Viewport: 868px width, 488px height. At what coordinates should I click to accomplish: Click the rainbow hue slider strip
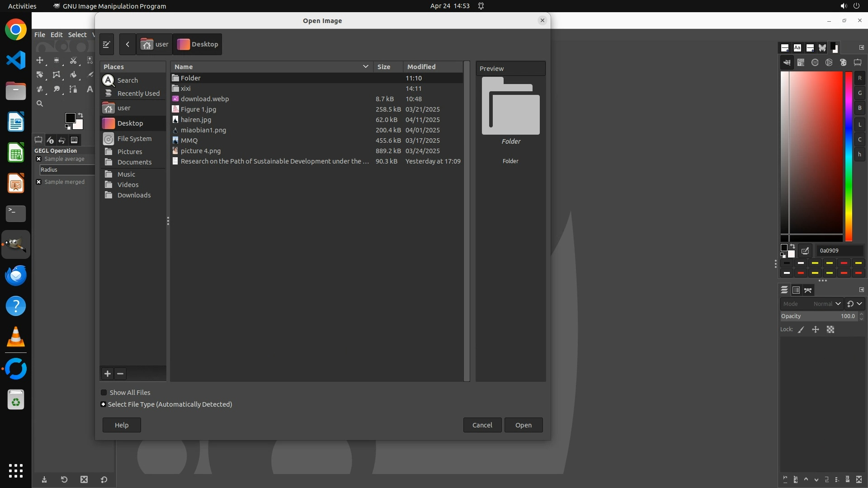point(849,156)
